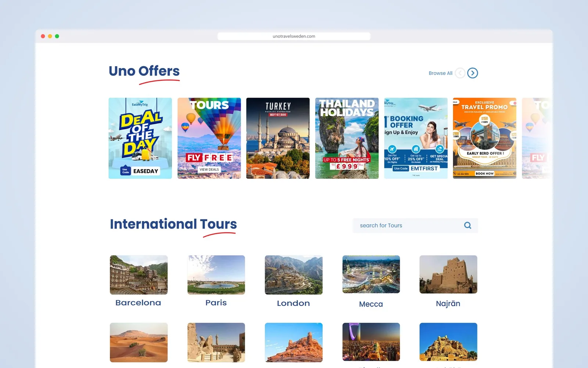The height and width of the screenshot is (368, 588).
Task: Open the Thailand Holidays offer card
Action: point(347,138)
